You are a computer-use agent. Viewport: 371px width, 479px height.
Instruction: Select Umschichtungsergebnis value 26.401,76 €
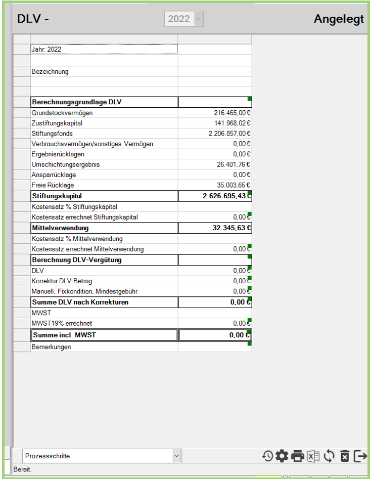[x=233, y=165]
